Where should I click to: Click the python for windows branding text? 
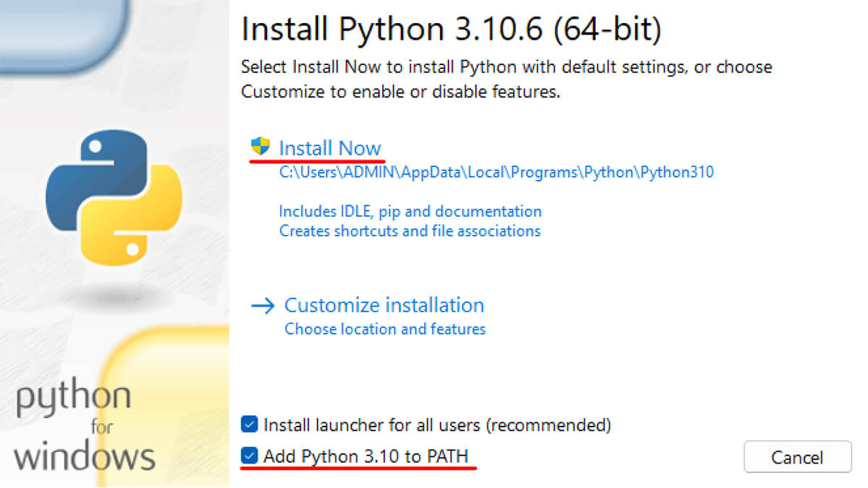[83, 423]
